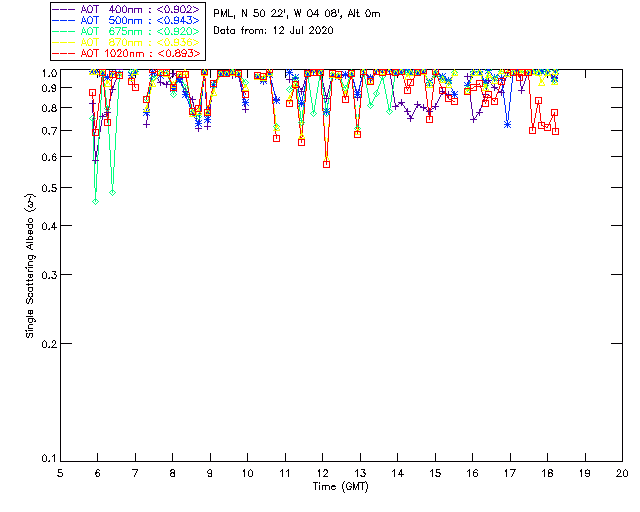Click the y-axis tick label 1.0

point(49,73)
